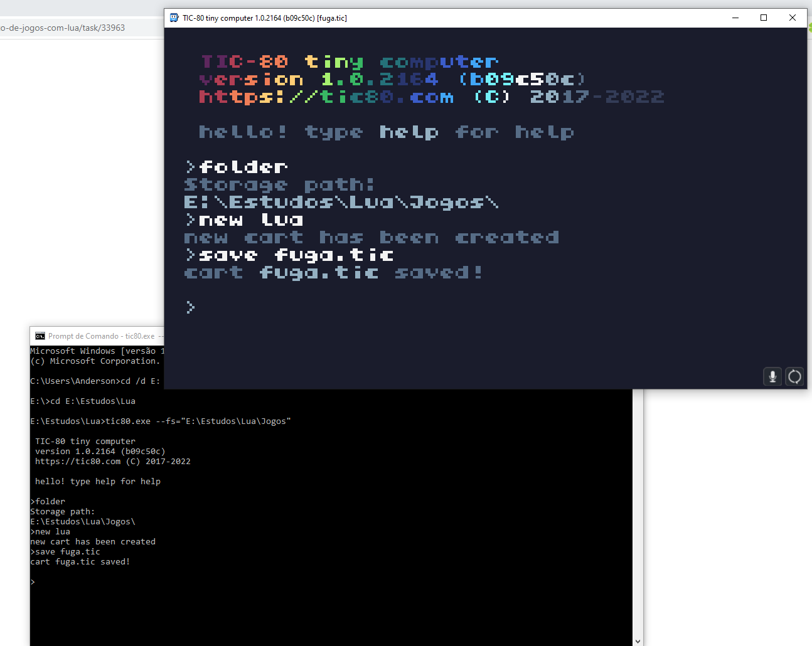Click 'version 1.0.2164 (b09c50c)' in Command Prompt
This screenshot has height=646, width=812.
[x=100, y=452]
